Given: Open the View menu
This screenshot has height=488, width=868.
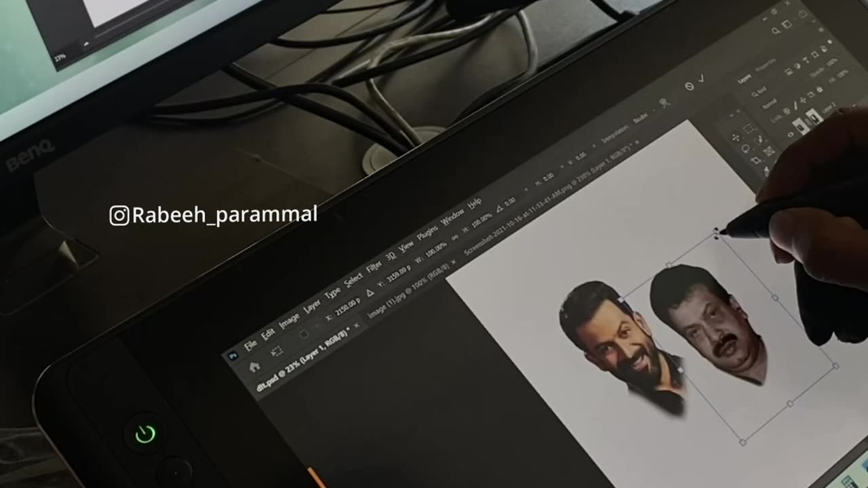Looking at the screenshot, I should coord(407,246).
